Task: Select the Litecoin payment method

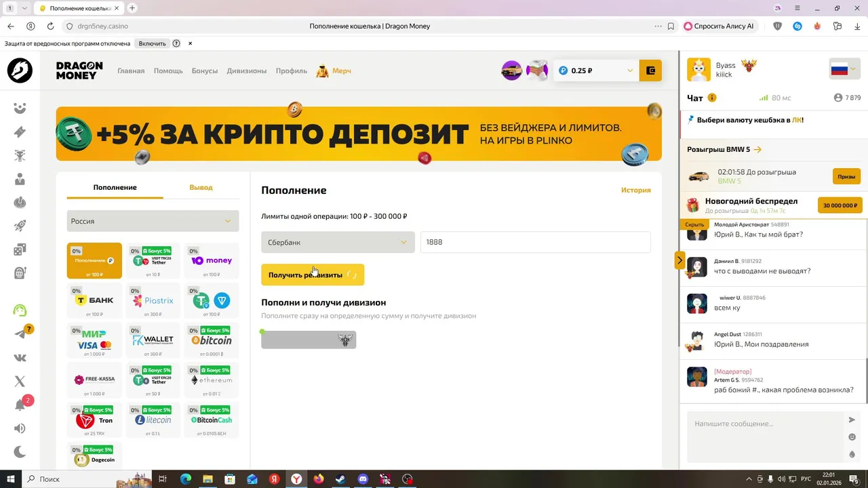Action: tap(153, 420)
